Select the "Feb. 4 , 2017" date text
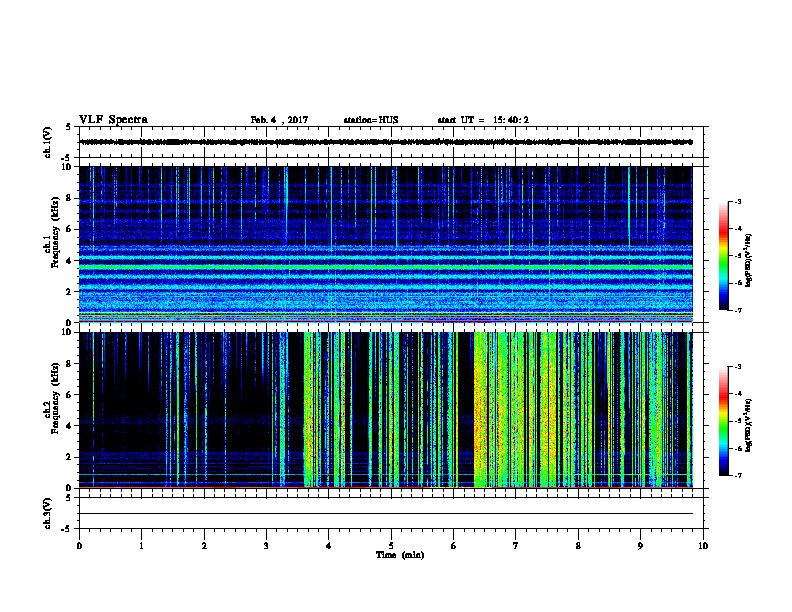Image resolution: width=792 pixels, height=612 pixels. [279, 120]
